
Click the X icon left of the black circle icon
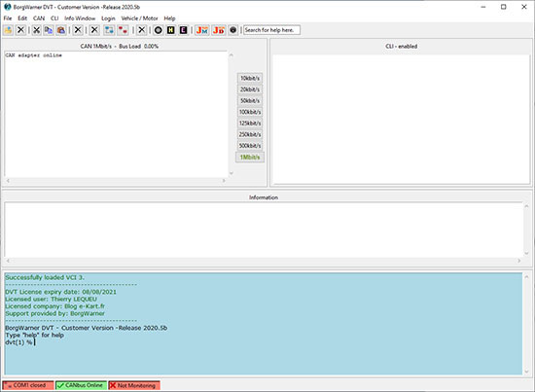pos(142,30)
